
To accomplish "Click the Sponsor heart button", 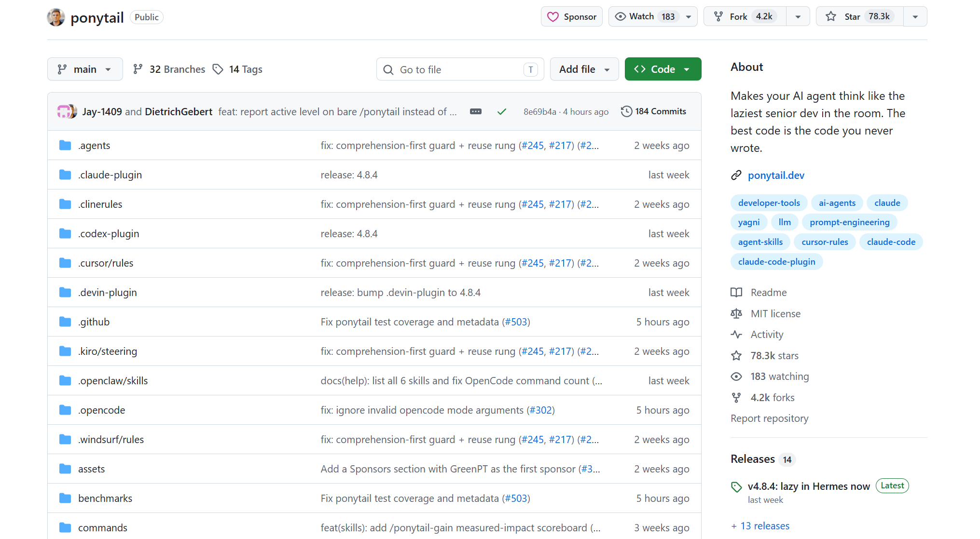I will pos(571,16).
